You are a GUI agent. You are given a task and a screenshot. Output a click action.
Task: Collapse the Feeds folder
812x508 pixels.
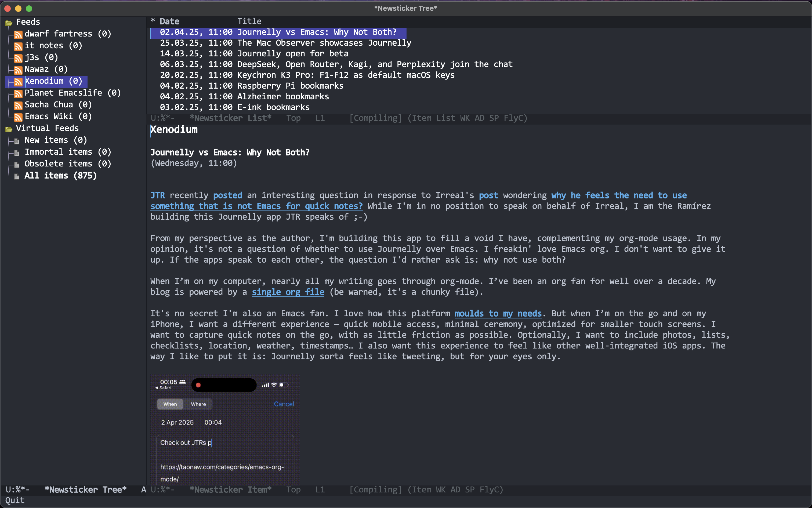coord(9,23)
